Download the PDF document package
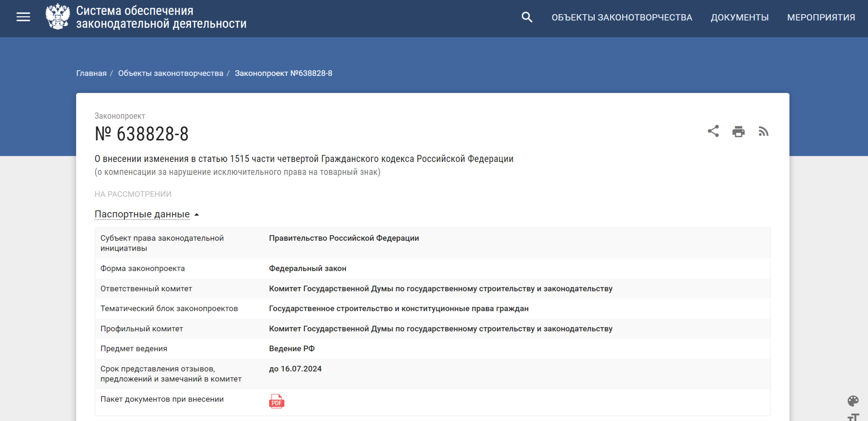The width and height of the screenshot is (868, 421). coord(277,401)
